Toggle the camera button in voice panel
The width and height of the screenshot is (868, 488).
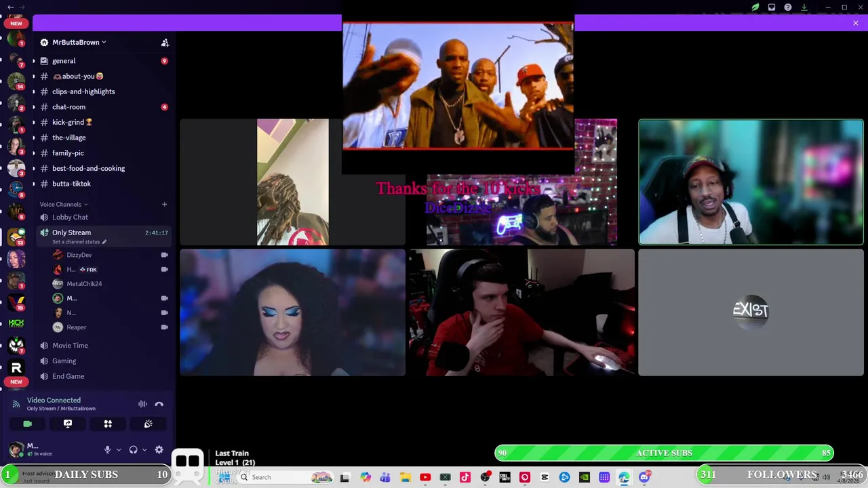(27, 424)
